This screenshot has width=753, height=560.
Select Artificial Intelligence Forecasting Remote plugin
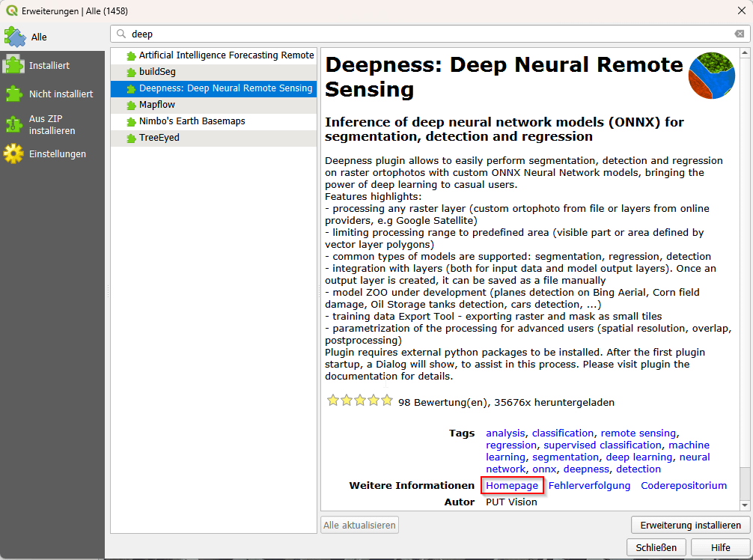point(226,55)
